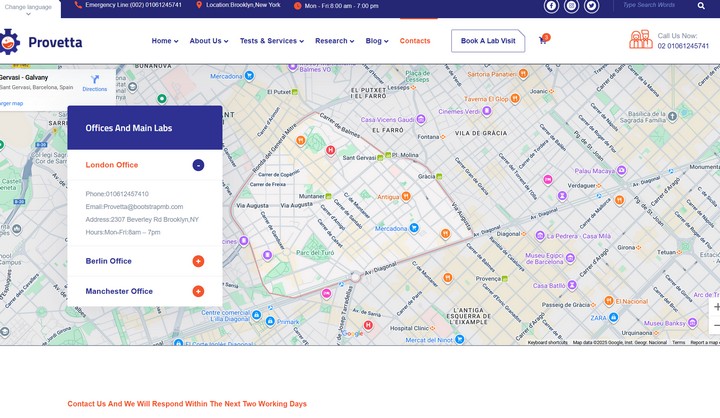Open the Change language dropdown

[28, 9]
